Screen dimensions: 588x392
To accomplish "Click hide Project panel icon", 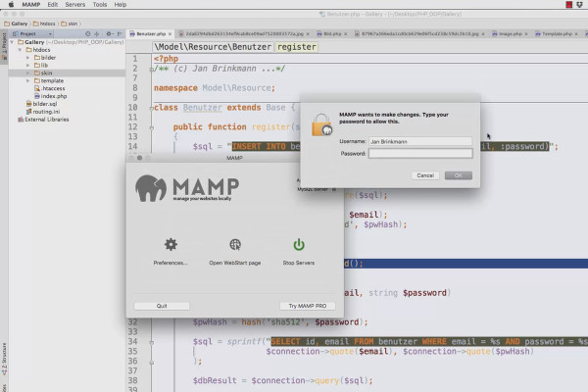I will pyautogui.click(x=120, y=33).
